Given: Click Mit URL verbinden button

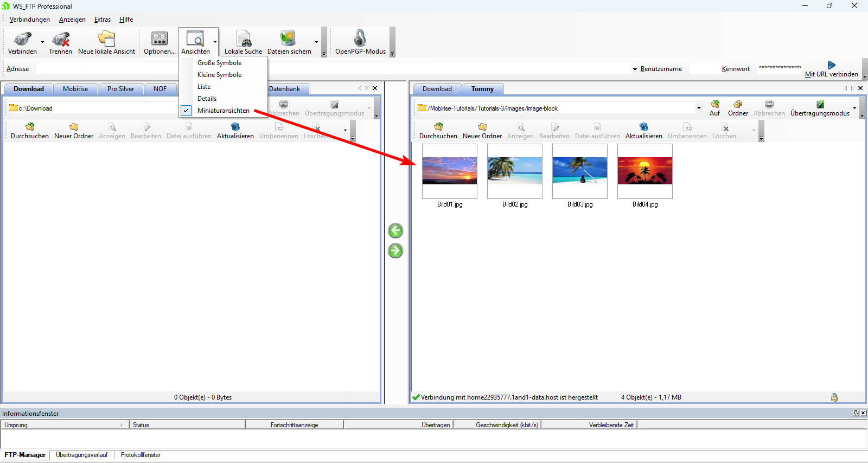Looking at the screenshot, I should point(831,69).
